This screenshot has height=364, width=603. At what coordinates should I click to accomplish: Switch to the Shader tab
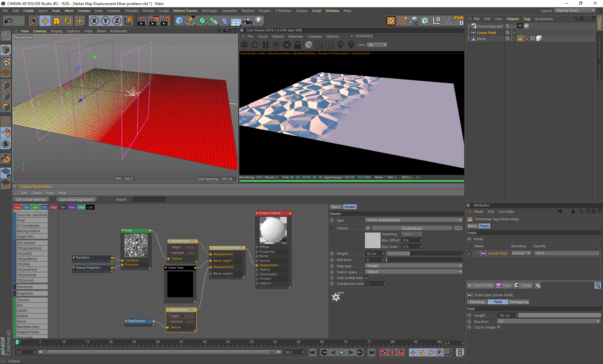click(x=350, y=207)
